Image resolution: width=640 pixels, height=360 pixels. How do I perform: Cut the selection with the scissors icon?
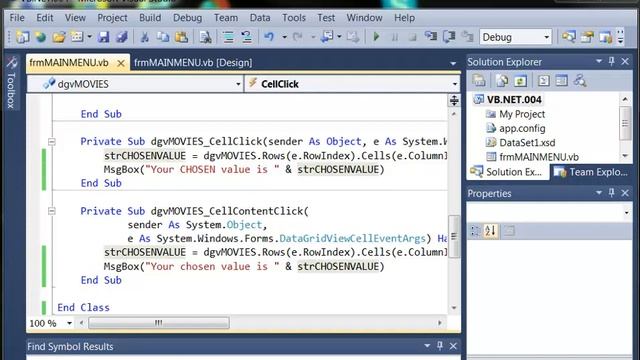click(x=144, y=37)
